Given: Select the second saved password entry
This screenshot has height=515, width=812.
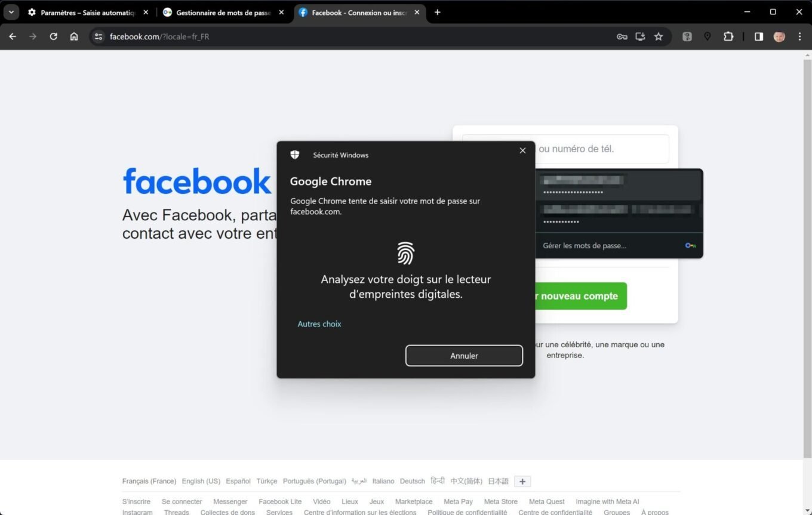Looking at the screenshot, I should point(618,215).
